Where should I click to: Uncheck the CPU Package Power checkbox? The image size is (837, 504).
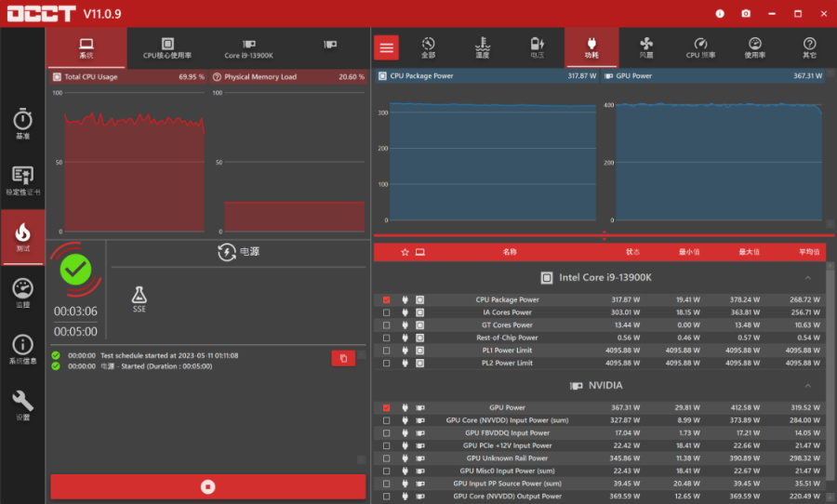pyautogui.click(x=387, y=299)
